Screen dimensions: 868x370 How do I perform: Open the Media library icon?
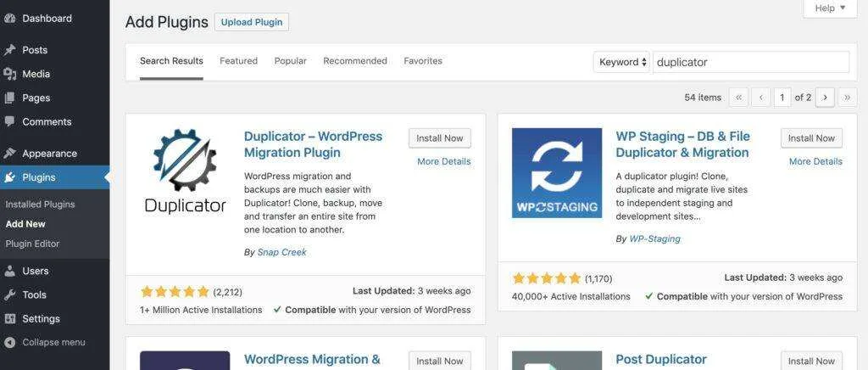point(9,74)
